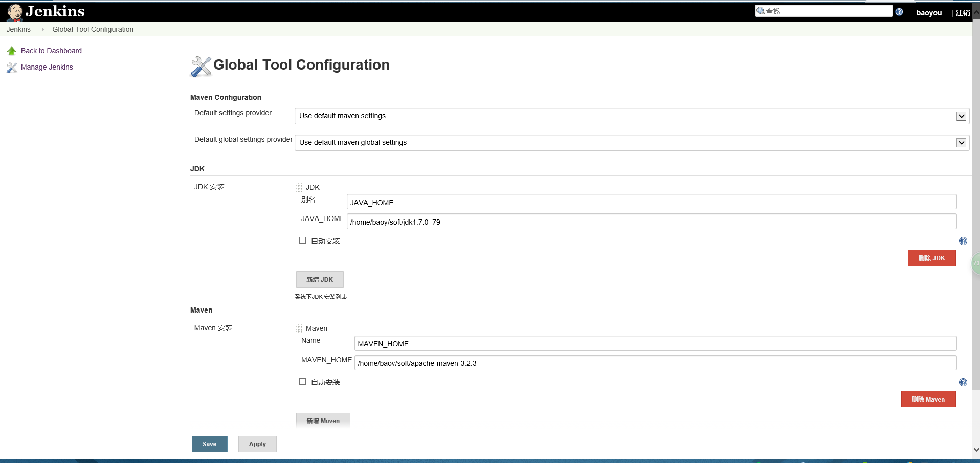Click breadcrumb separator arrow after Jenkins
Image resolution: width=980 pixels, height=463 pixels.
pyautogui.click(x=42, y=30)
